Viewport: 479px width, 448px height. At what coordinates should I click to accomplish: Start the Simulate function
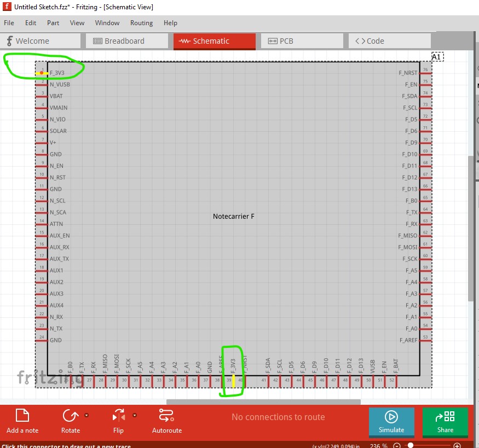[x=391, y=422]
